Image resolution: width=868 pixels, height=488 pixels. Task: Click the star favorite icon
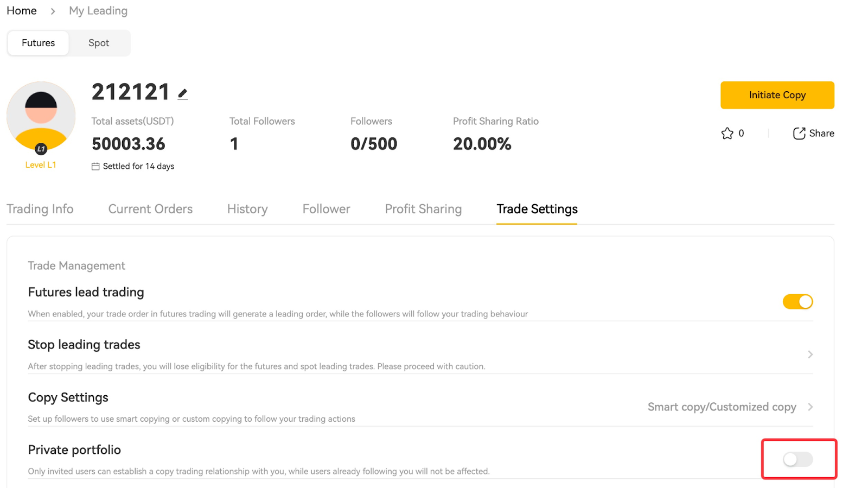[727, 134]
